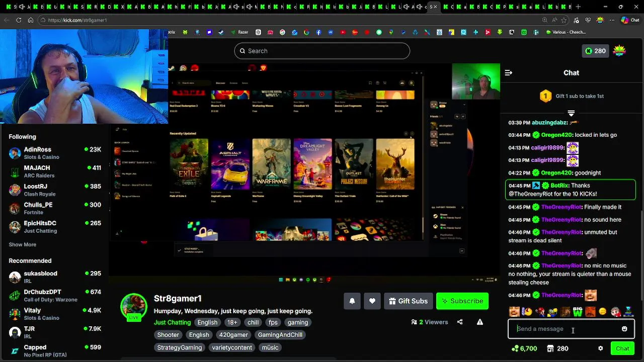Open LoostRJ channel in Following
Screen dimensions: 644x362
click(x=54, y=190)
